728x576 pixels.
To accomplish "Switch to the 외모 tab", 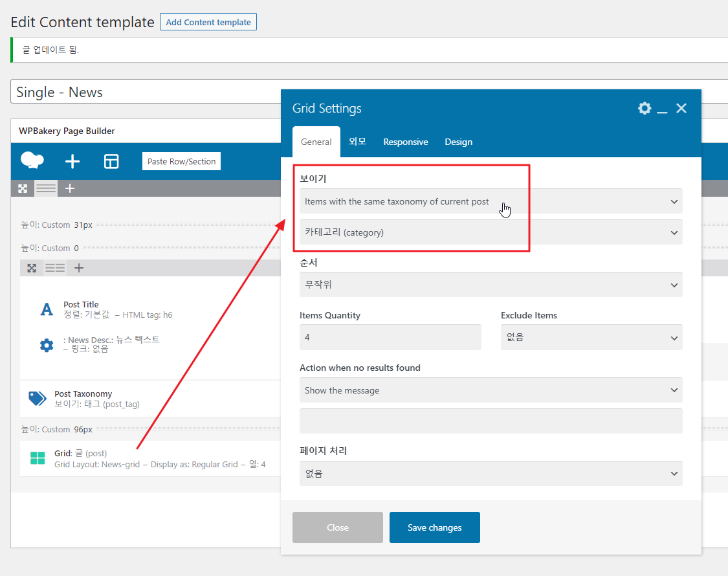I will [x=357, y=142].
